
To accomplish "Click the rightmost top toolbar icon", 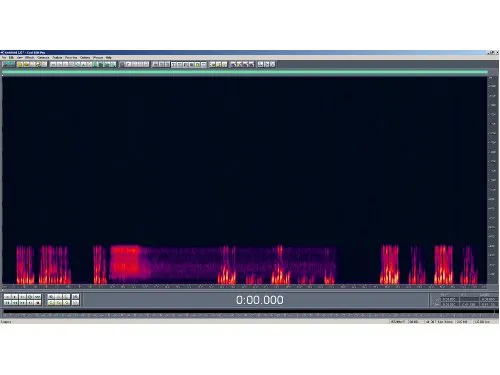I will [x=272, y=64].
